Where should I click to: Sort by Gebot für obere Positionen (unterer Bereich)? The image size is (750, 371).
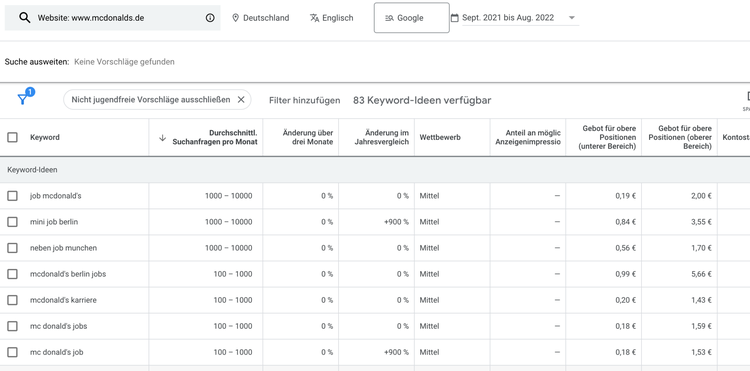point(607,138)
